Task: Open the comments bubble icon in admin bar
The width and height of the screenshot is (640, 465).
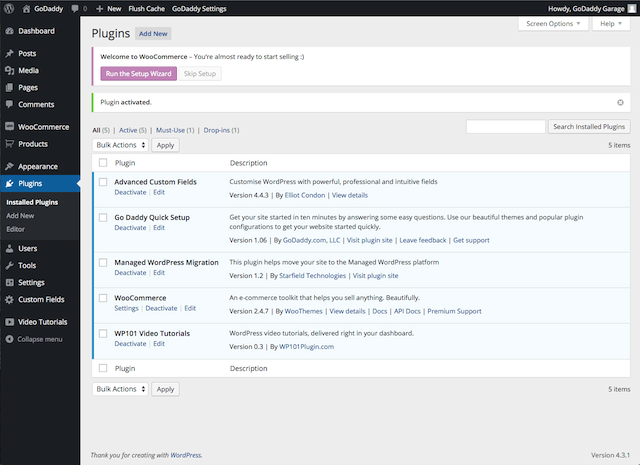Action: click(75, 9)
